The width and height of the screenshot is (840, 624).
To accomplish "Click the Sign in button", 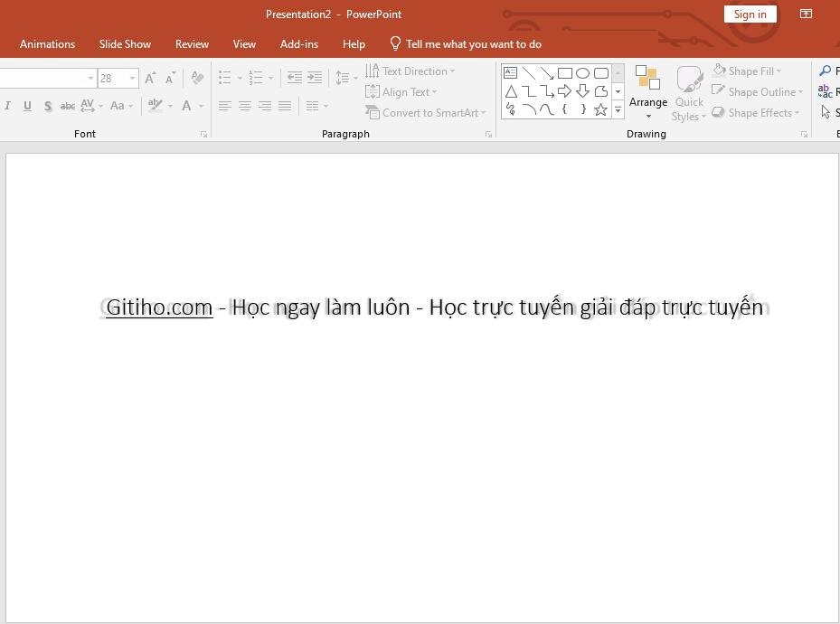I will pos(750,14).
